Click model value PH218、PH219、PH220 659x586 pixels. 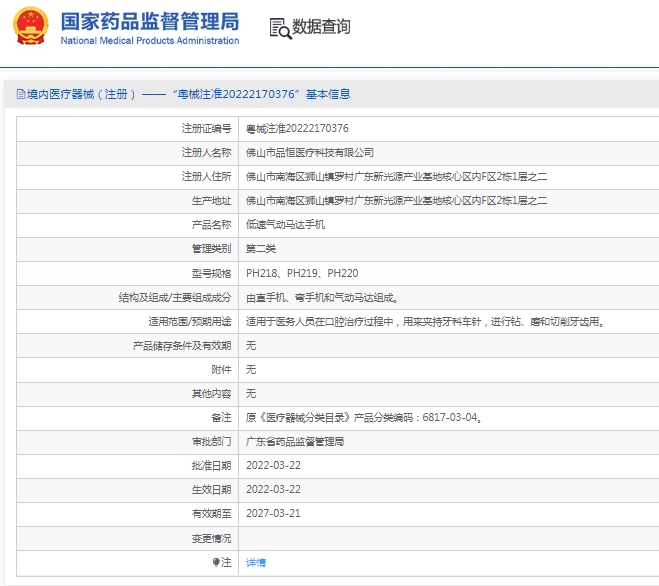(302, 273)
